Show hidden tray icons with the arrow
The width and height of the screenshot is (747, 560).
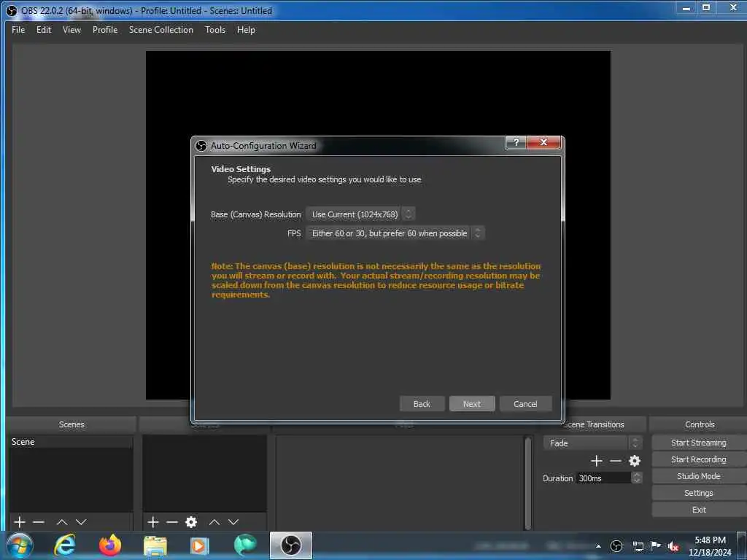[598, 546]
